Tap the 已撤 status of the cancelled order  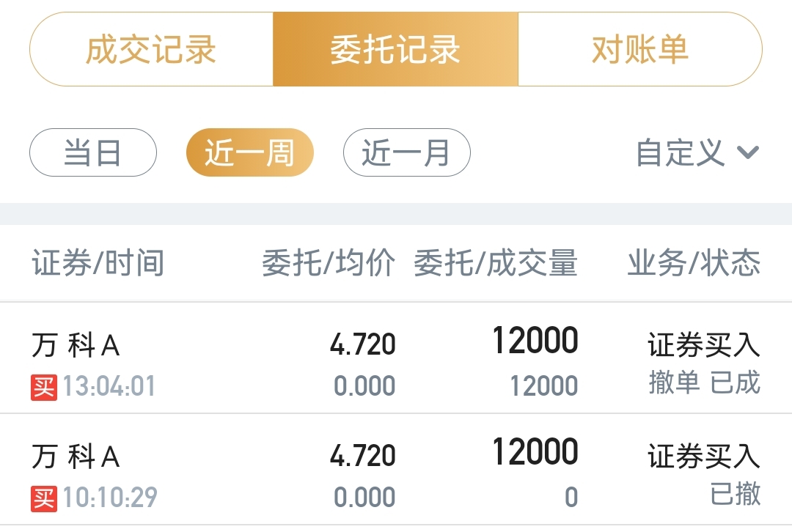(x=736, y=494)
